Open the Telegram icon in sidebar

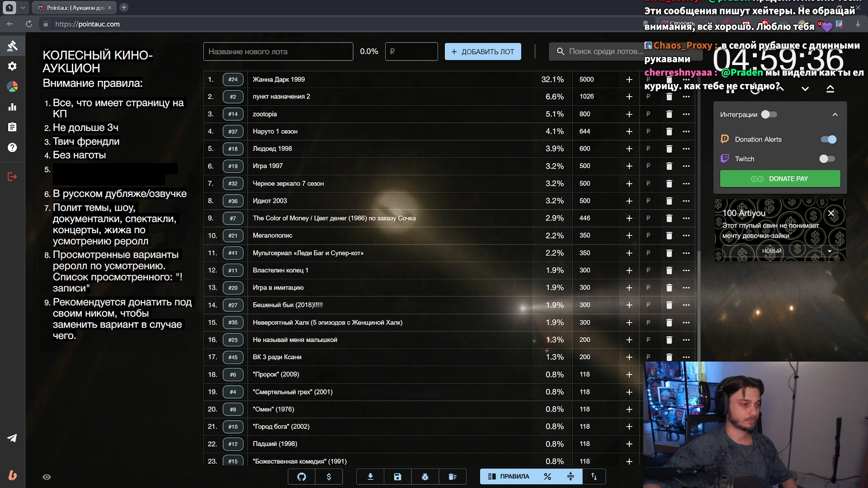[12, 438]
